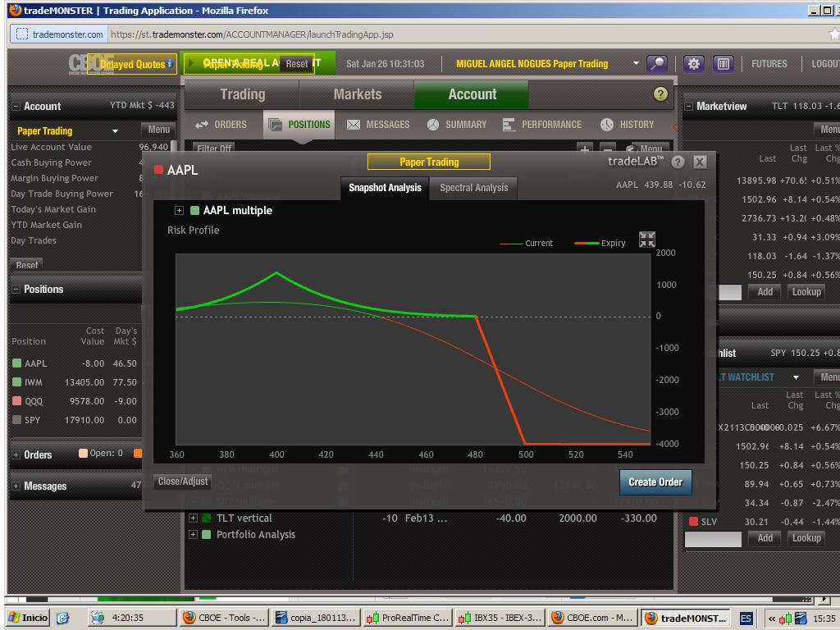The height and width of the screenshot is (630, 840).
Task: Click the yellow help question mark icon
Action: coord(660,94)
